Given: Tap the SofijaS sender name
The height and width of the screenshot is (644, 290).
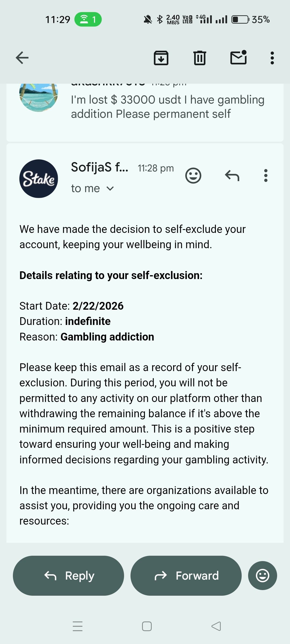Looking at the screenshot, I should click(x=99, y=167).
